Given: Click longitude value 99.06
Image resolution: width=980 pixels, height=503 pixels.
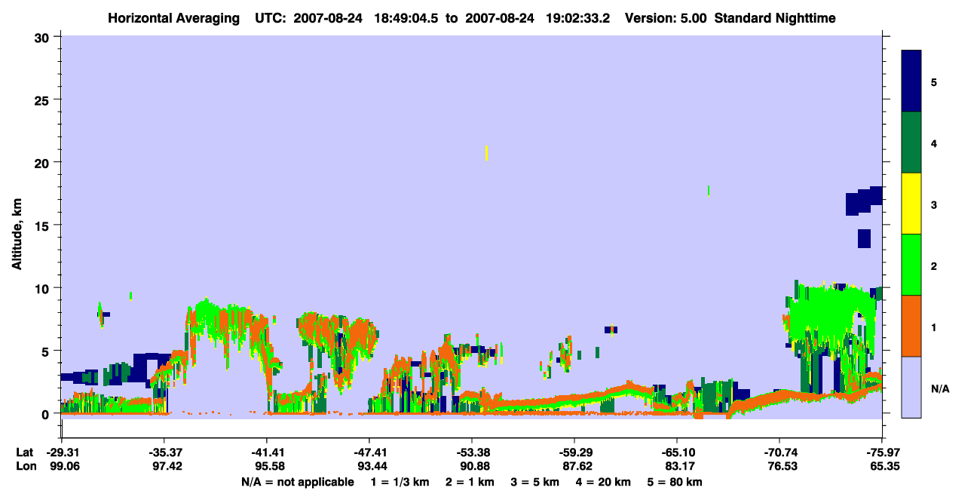Looking at the screenshot, I should click(65, 467).
